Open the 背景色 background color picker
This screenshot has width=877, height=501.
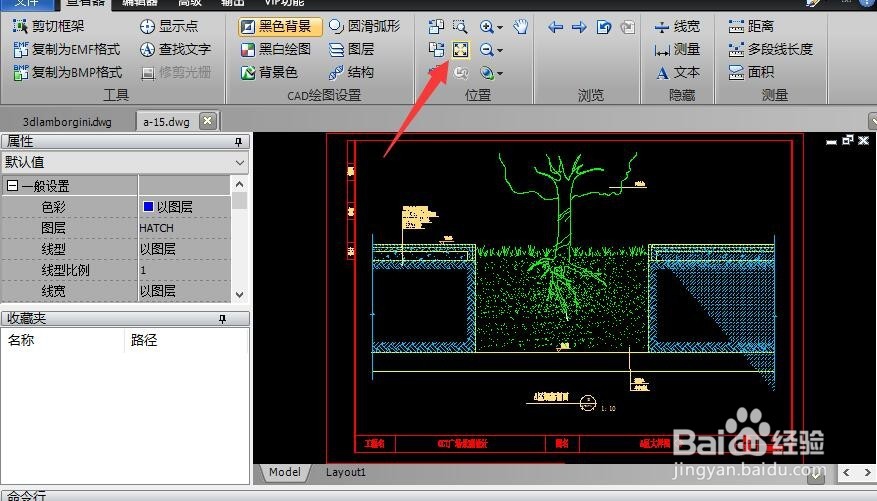click(269, 73)
